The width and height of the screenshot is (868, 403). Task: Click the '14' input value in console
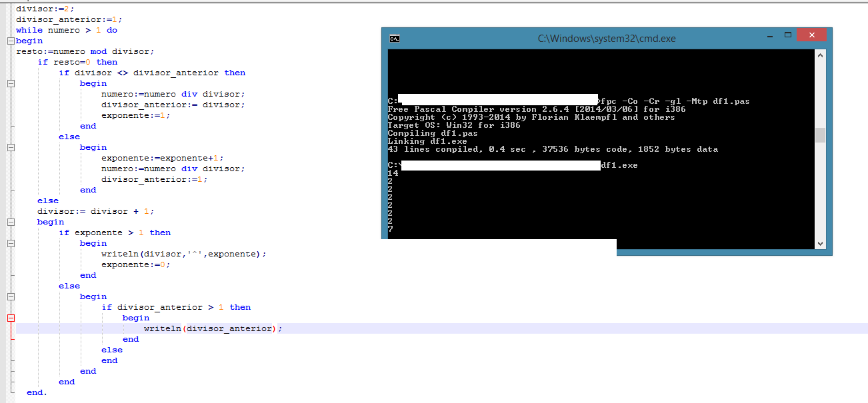point(393,173)
